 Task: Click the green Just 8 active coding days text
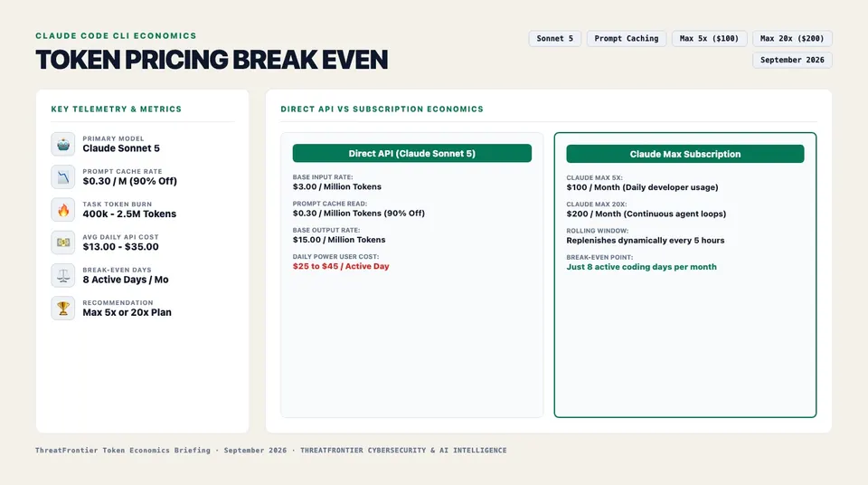pos(642,267)
